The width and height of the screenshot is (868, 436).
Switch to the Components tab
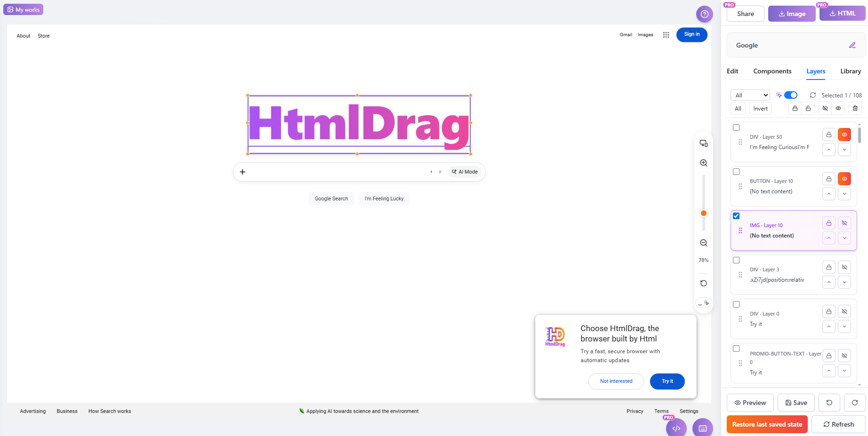(772, 71)
